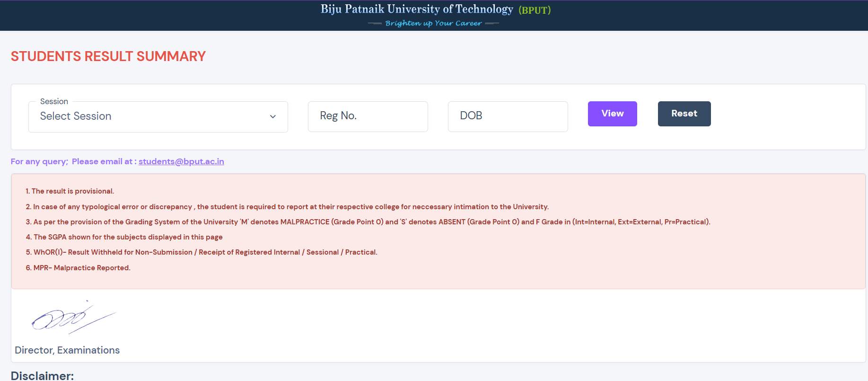868x381 pixels.
Task: Click the Brighten up Your Career tagline
Action: pyautogui.click(x=433, y=23)
